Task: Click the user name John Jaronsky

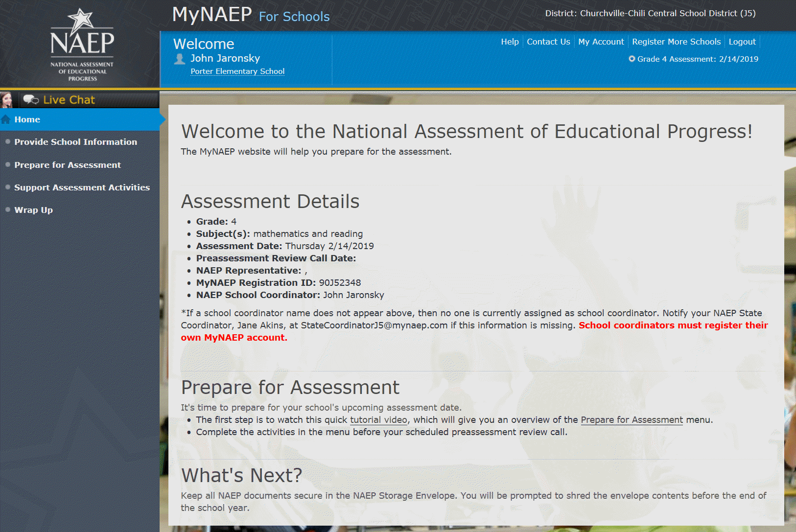Action: [225, 58]
